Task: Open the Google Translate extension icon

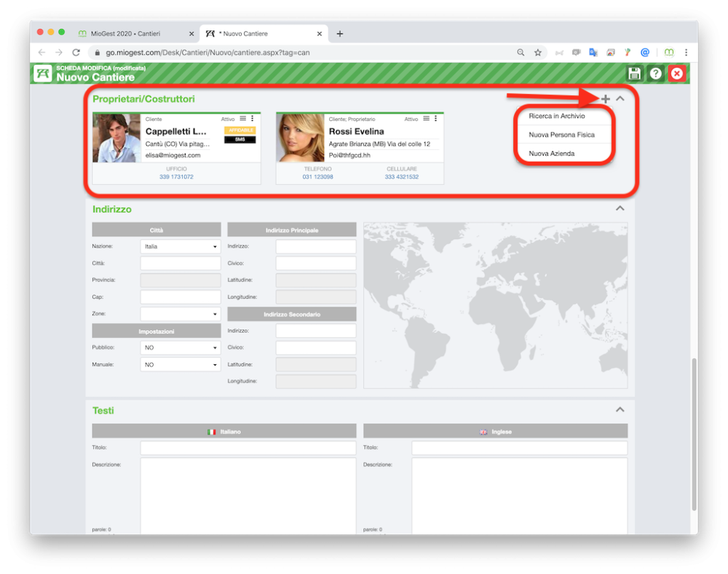Action: point(593,52)
